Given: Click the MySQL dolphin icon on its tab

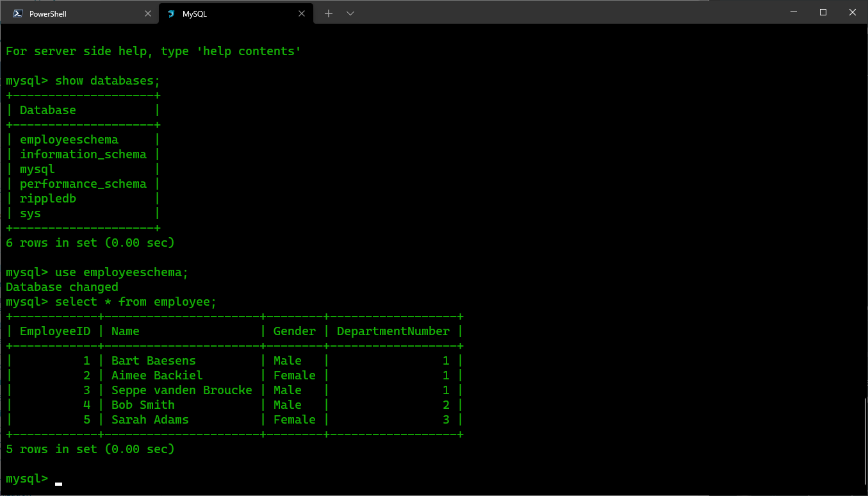Looking at the screenshot, I should [x=170, y=13].
